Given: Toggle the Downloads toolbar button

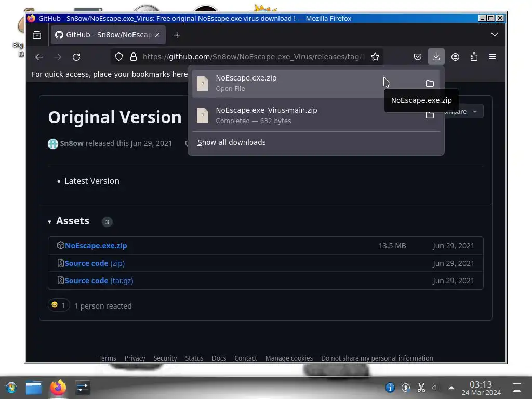Looking at the screenshot, I should (x=436, y=57).
